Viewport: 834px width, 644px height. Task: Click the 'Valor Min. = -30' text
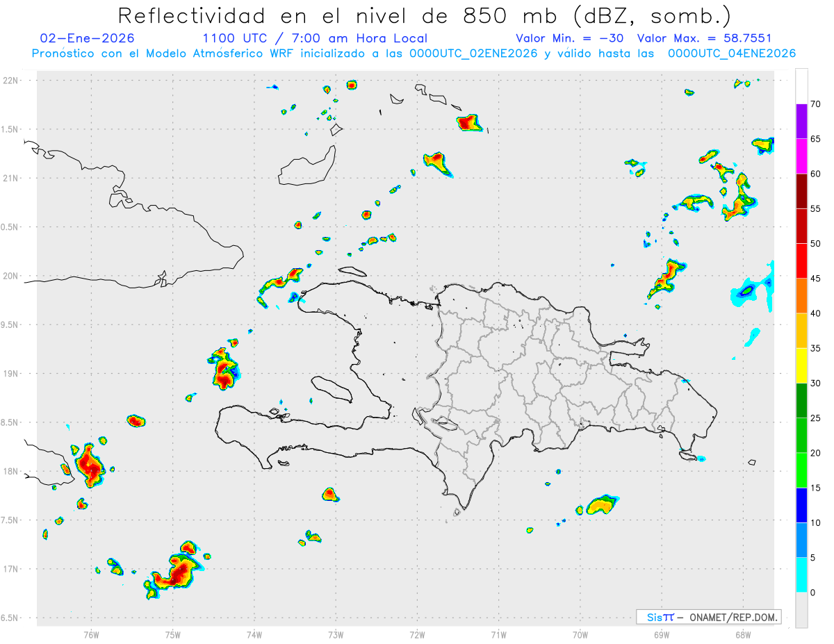point(569,38)
